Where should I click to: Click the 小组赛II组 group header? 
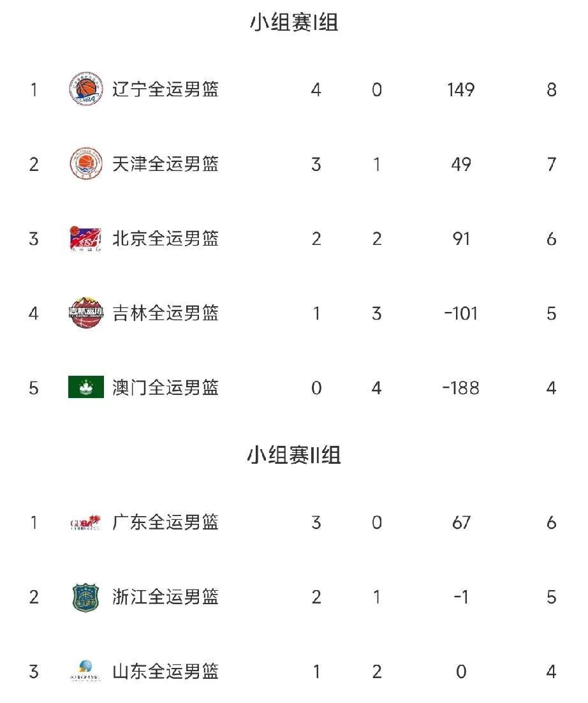[293, 455]
